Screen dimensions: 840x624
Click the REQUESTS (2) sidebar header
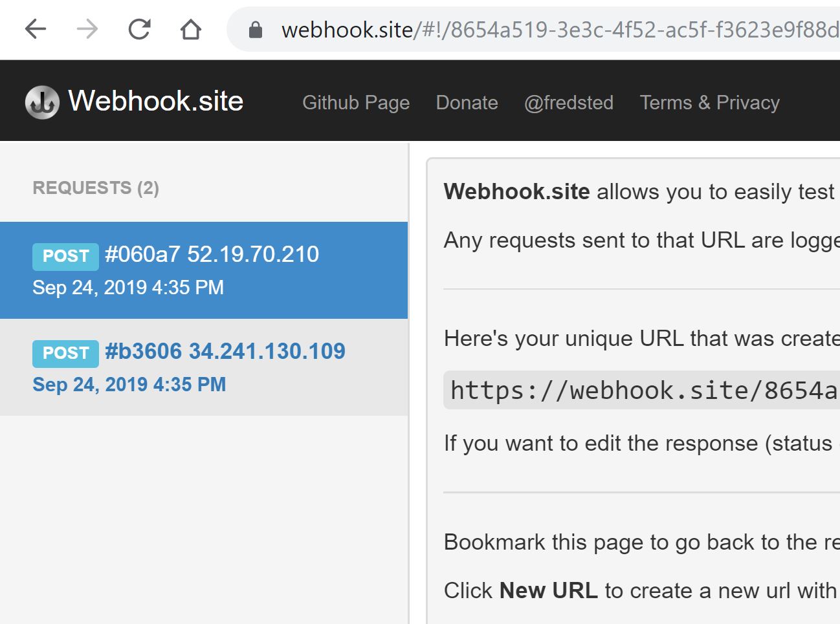tap(96, 188)
